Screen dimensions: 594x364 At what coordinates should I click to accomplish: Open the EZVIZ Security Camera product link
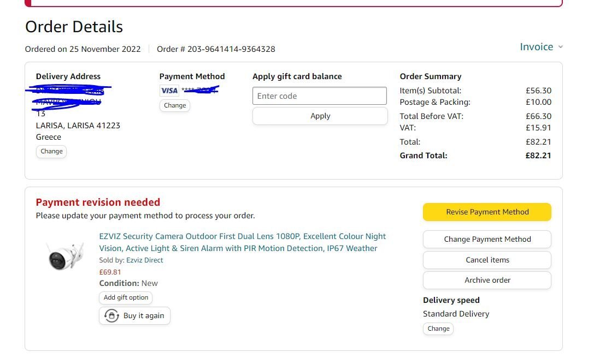(243, 242)
